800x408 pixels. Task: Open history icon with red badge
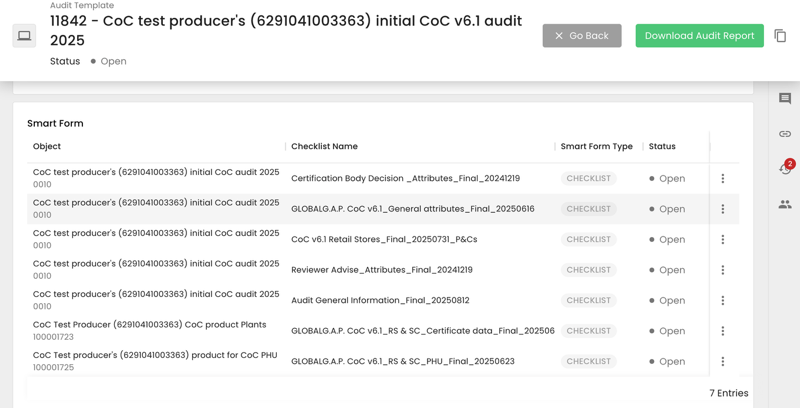pyautogui.click(x=785, y=168)
